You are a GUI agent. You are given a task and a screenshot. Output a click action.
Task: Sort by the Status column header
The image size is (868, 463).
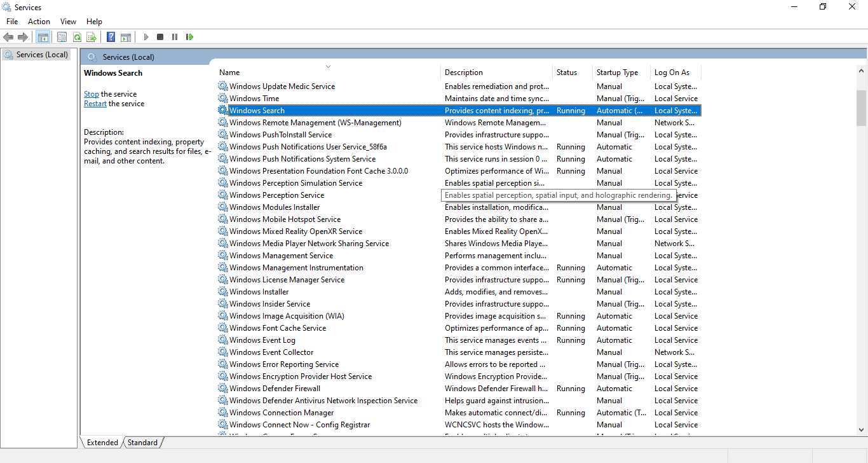click(573, 73)
